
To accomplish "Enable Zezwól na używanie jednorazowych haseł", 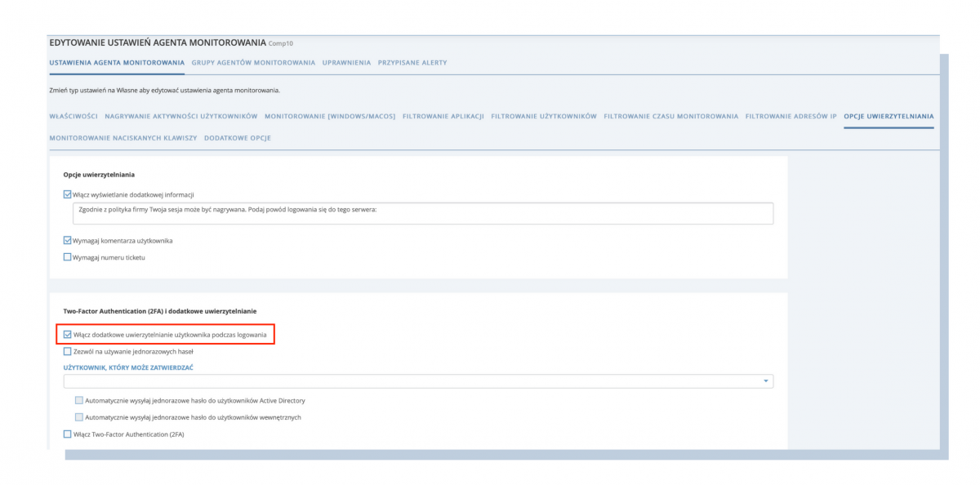I will [68, 352].
